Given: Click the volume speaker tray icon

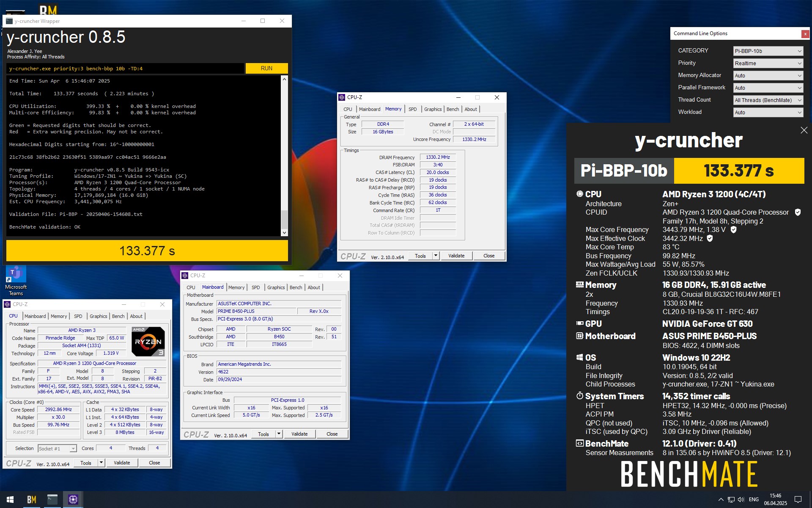Looking at the screenshot, I should pyautogui.click(x=741, y=500).
